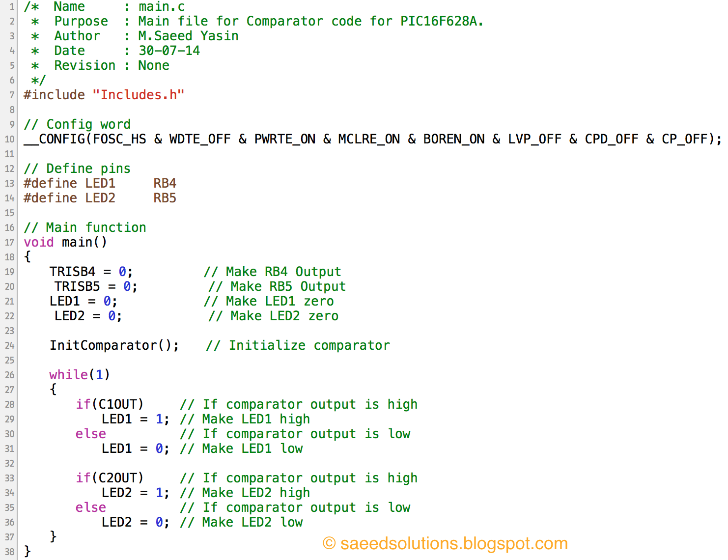Select the void keyword on line 17
The width and height of the screenshot is (728, 560).
38,242
